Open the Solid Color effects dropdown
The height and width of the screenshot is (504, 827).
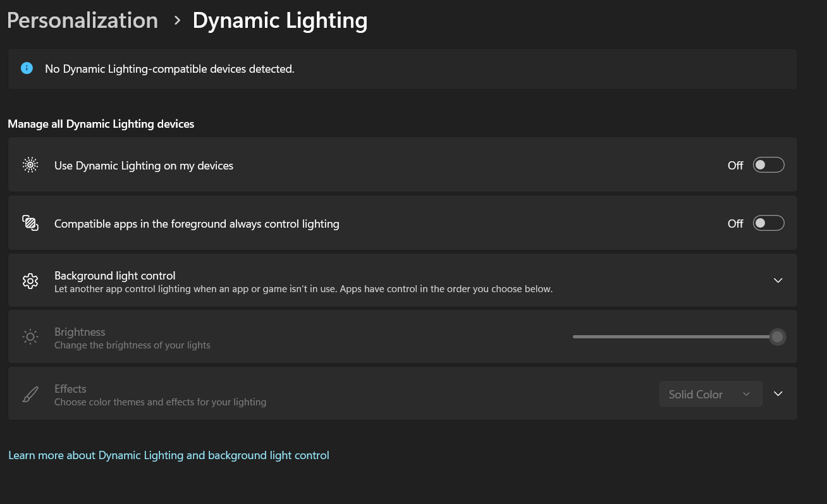tap(711, 393)
